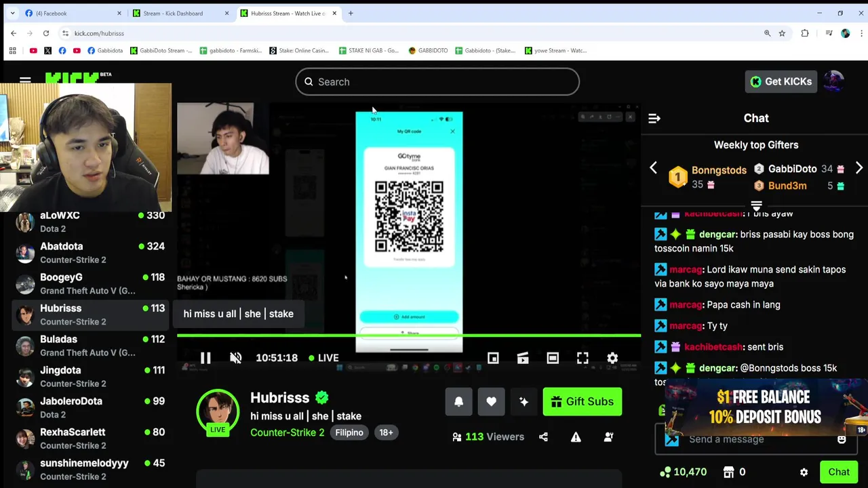Image resolution: width=868 pixels, height=488 pixels.
Task: Click the green Chat send button
Action: pos(838,472)
